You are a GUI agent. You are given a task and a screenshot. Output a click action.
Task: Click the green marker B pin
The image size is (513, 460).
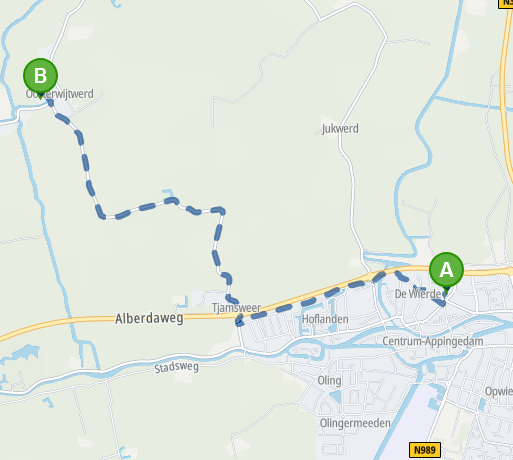40,77
